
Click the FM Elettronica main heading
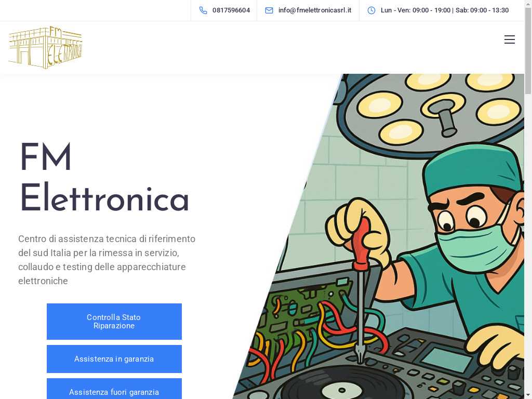point(104,178)
